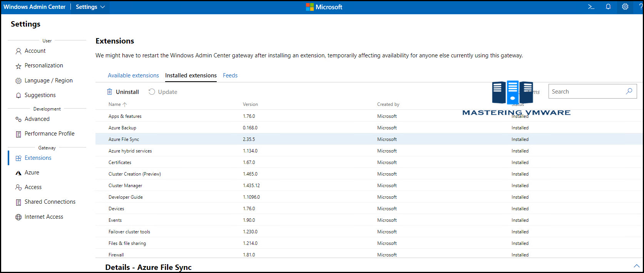Viewport: 644px width, 273px height.
Task: Select the Azure Backup row
Action: (369, 127)
